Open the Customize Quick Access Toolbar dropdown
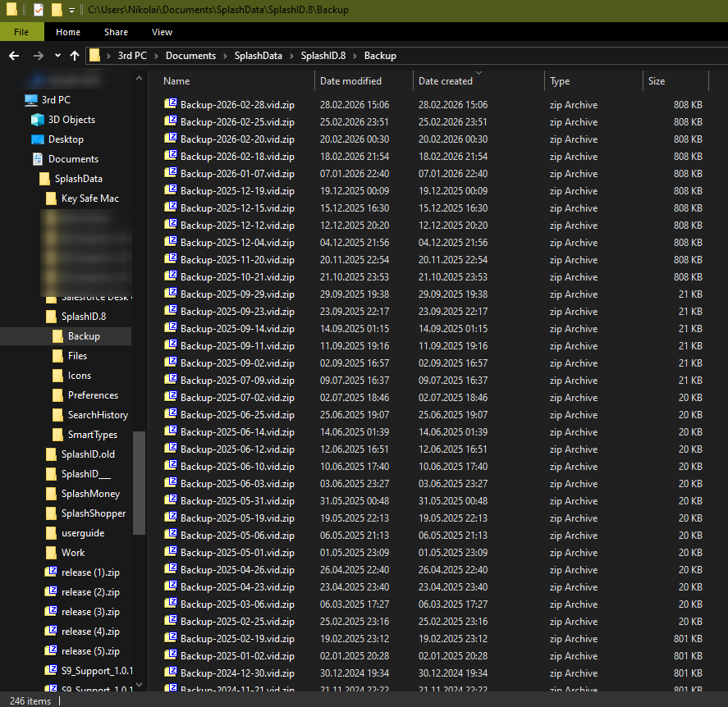The height and width of the screenshot is (707, 728). [x=71, y=11]
